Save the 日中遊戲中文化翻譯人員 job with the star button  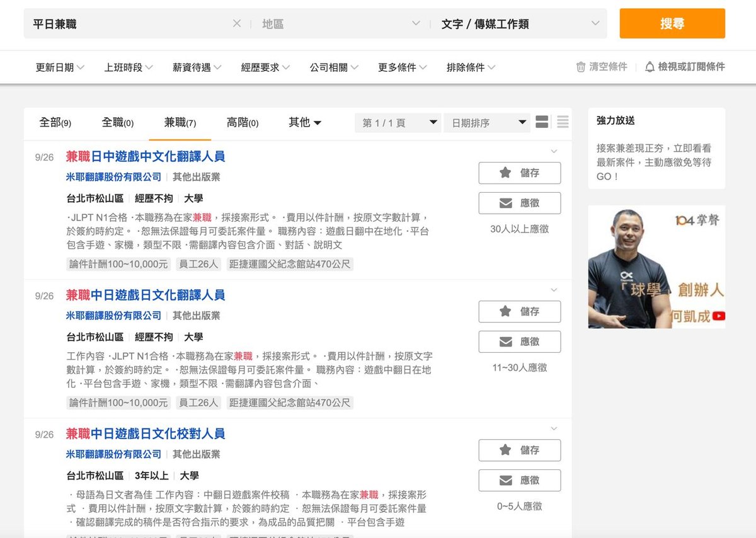pos(519,173)
